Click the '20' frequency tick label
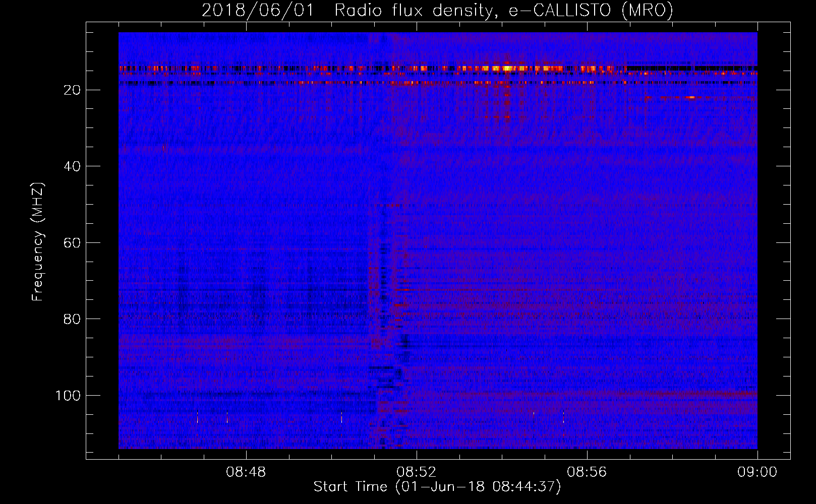The image size is (816, 504). [x=73, y=90]
